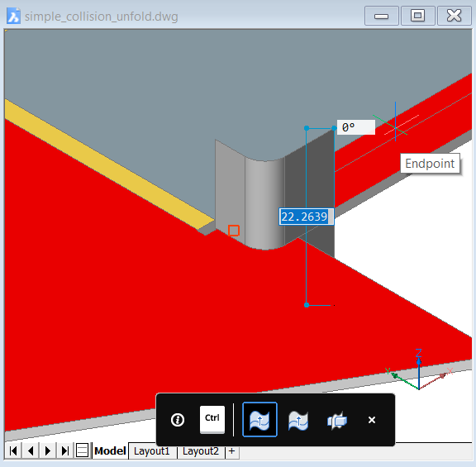Click the orange square snap marker
Viewport: 476px width, 467px height.
pos(234,231)
